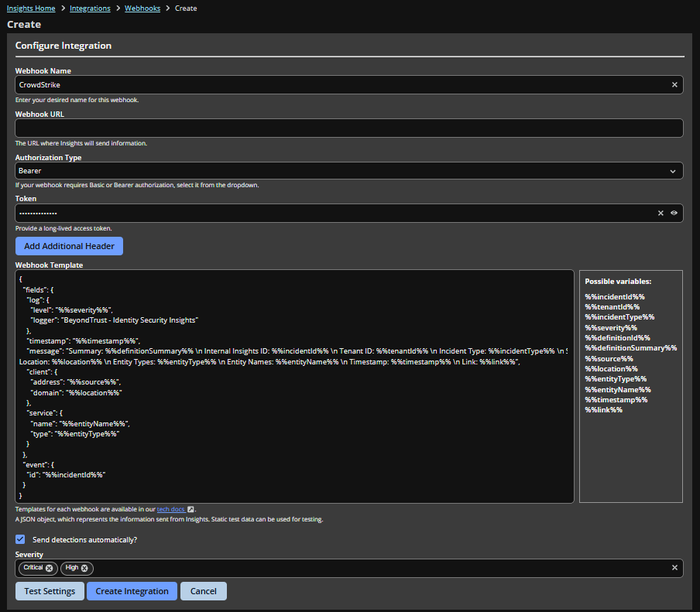Click %%definitionSummary%% in Possible variables
700x612 pixels.
pos(631,348)
